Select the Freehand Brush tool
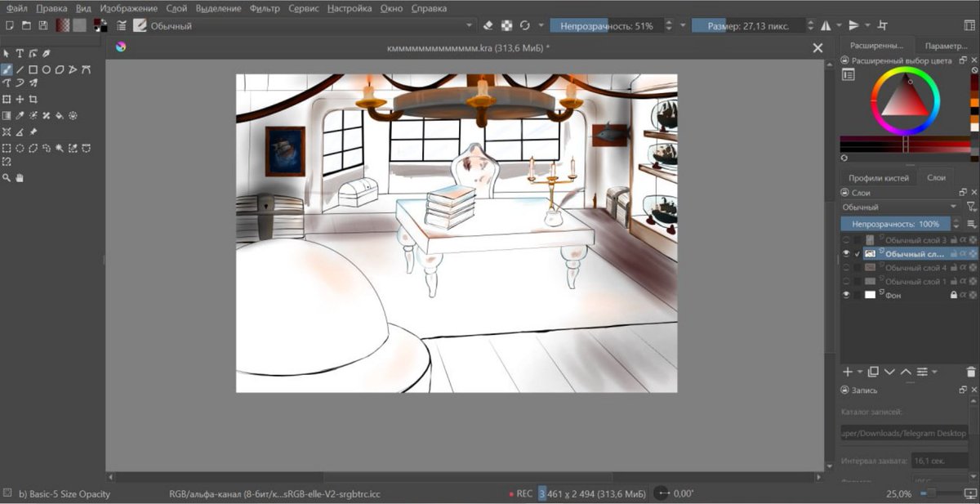 (x=7, y=69)
